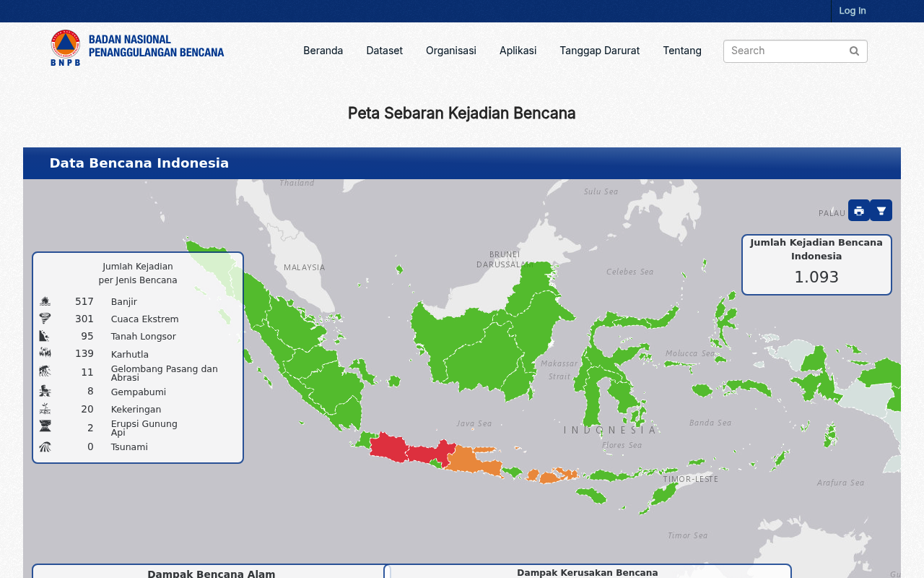Image resolution: width=924 pixels, height=578 pixels.
Task: Click the Cuaca Ekstrem label
Action: [x=145, y=319]
